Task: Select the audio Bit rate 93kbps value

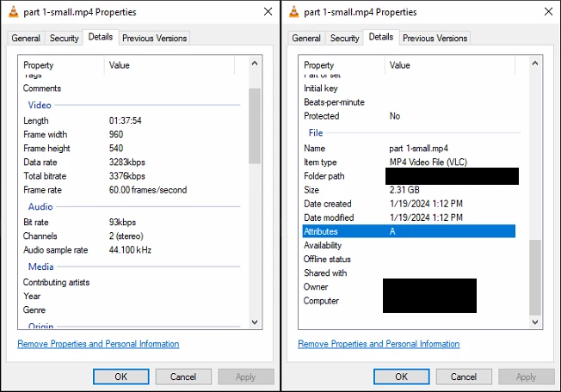Action: coord(122,223)
